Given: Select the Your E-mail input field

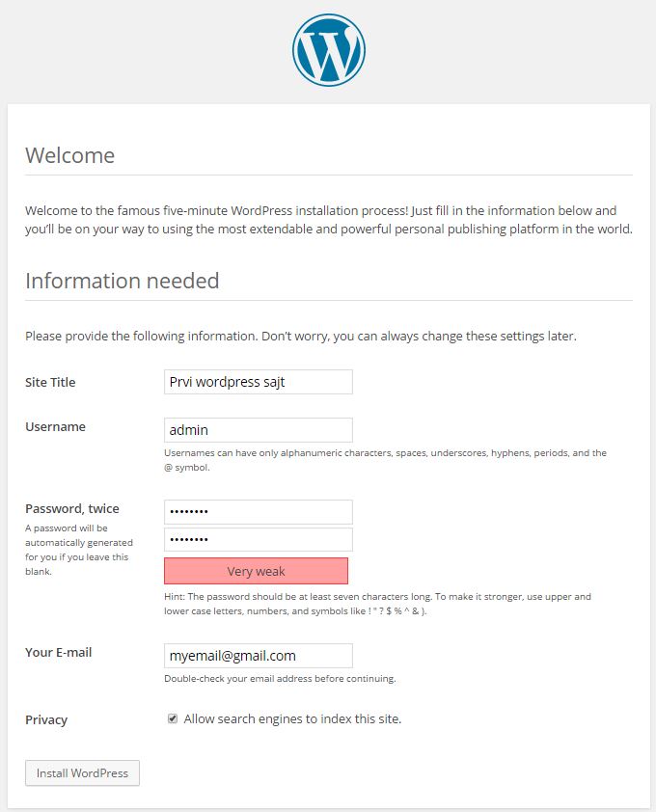Looking at the screenshot, I should point(258,656).
